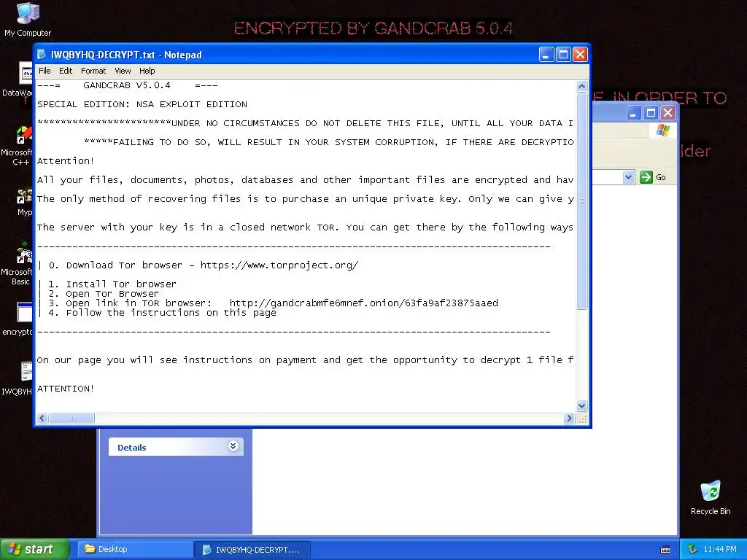Select the Myp desktop shortcut icon
This screenshot has width=747, height=560.
(24, 203)
